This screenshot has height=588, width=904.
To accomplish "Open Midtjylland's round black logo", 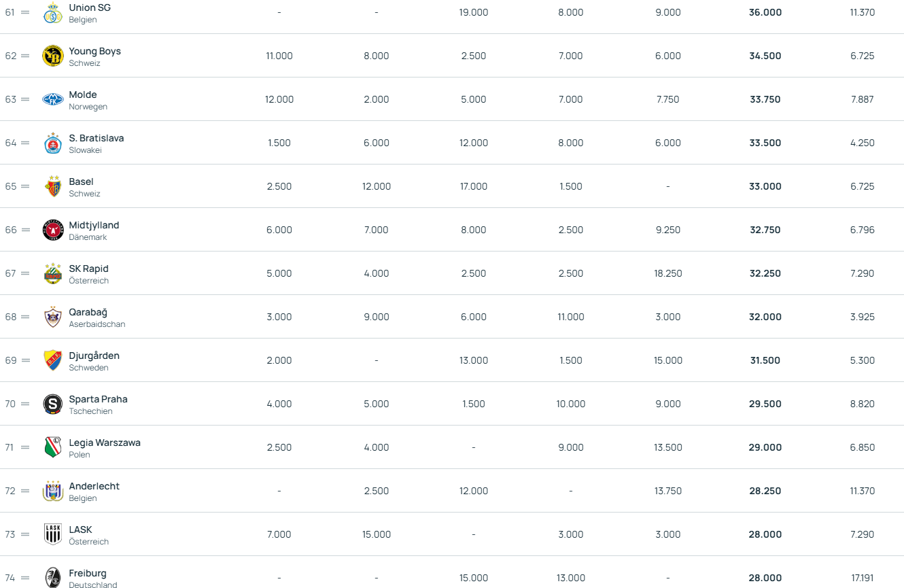I will click(x=53, y=230).
